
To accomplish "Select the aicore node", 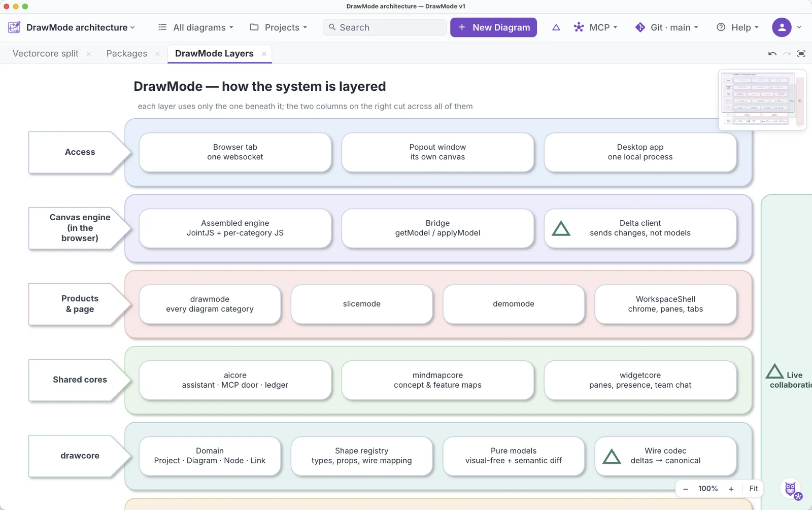I will [x=235, y=380].
